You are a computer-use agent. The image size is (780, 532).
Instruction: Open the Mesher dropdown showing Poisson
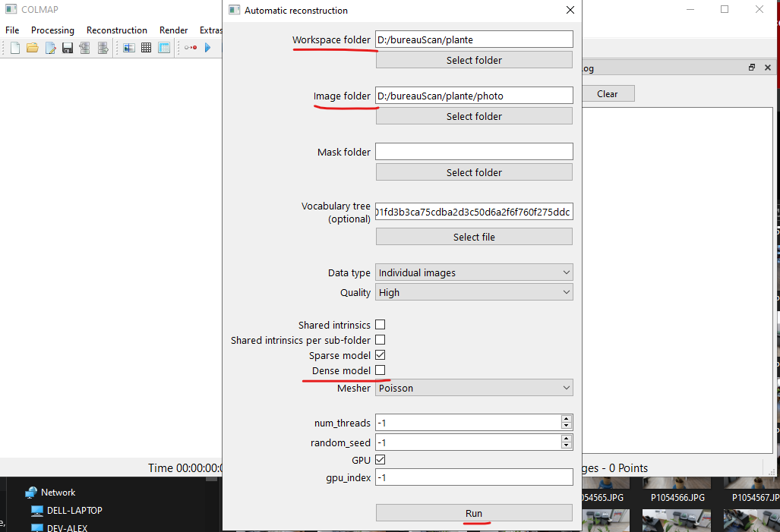point(474,388)
